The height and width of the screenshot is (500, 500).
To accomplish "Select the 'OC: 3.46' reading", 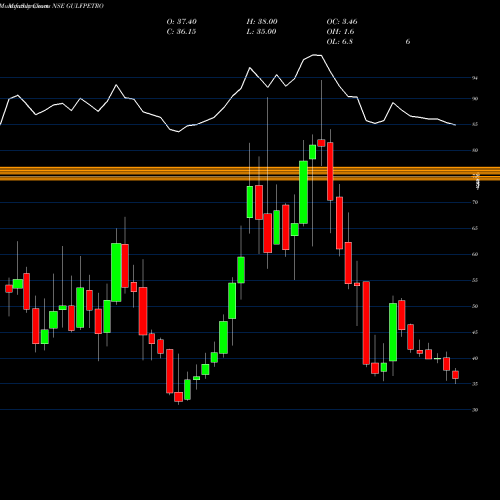I will [342, 22].
